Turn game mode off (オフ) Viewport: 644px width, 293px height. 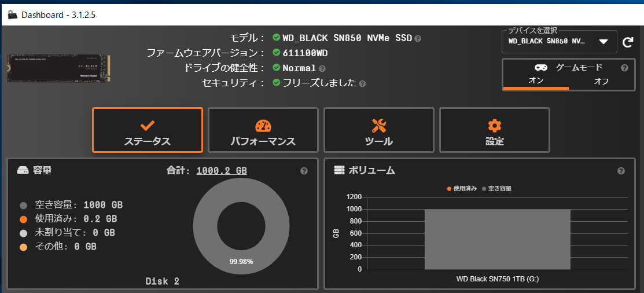tap(601, 81)
